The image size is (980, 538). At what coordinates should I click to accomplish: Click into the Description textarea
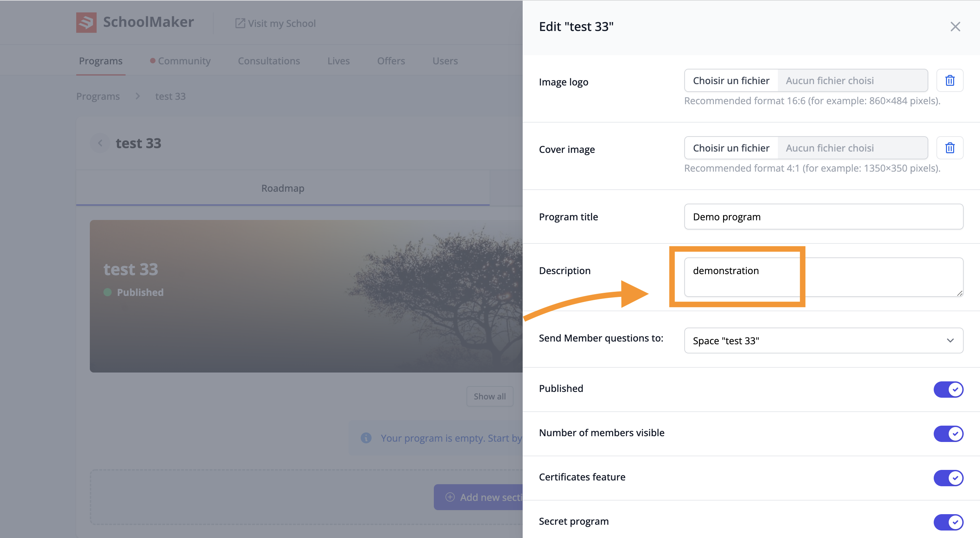click(823, 277)
